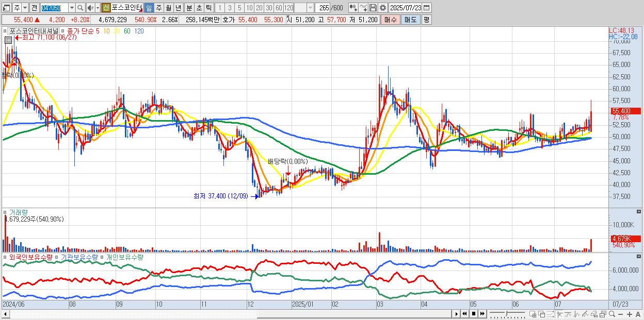Open the grid icon under the chart title
Image resolution: width=644 pixels, height=320 pixels.
pos(8,39)
